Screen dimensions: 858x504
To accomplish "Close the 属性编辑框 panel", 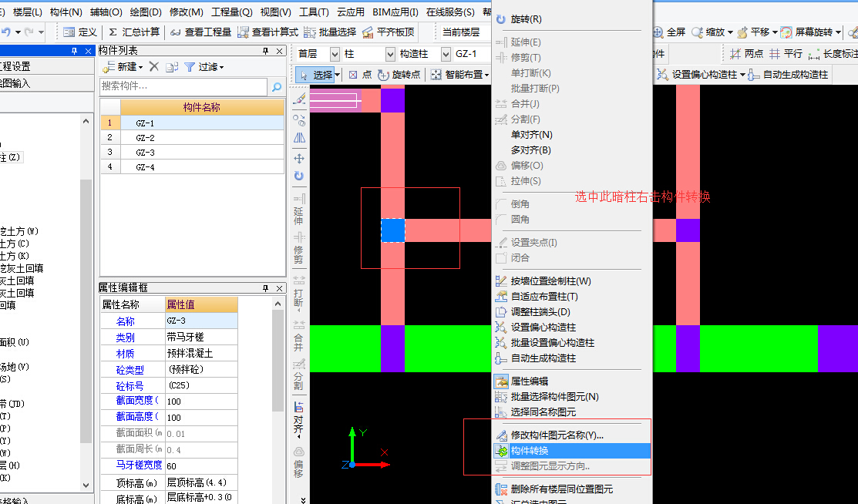I will [x=280, y=288].
